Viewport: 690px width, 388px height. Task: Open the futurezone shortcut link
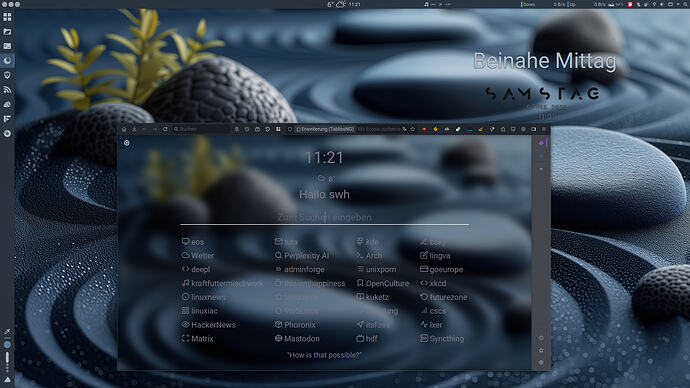(x=444, y=297)
